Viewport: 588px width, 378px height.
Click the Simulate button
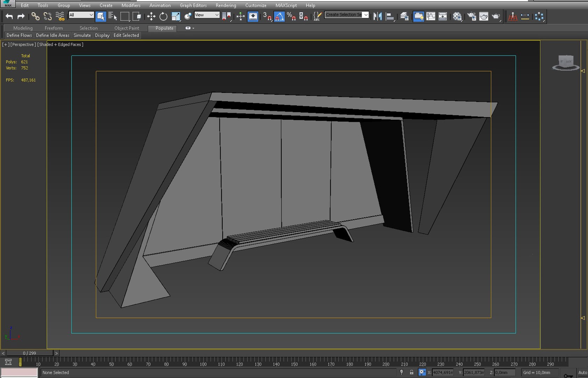pyautogui.click(x=82, y=35)
